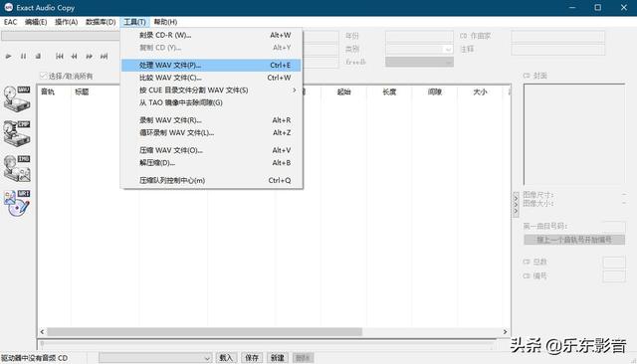The height and width of the screenshot is (364, 637).
Task: Click the 接上一个音轨号开始编号 button
Action: pyautogui.click(x=574, y=240)
